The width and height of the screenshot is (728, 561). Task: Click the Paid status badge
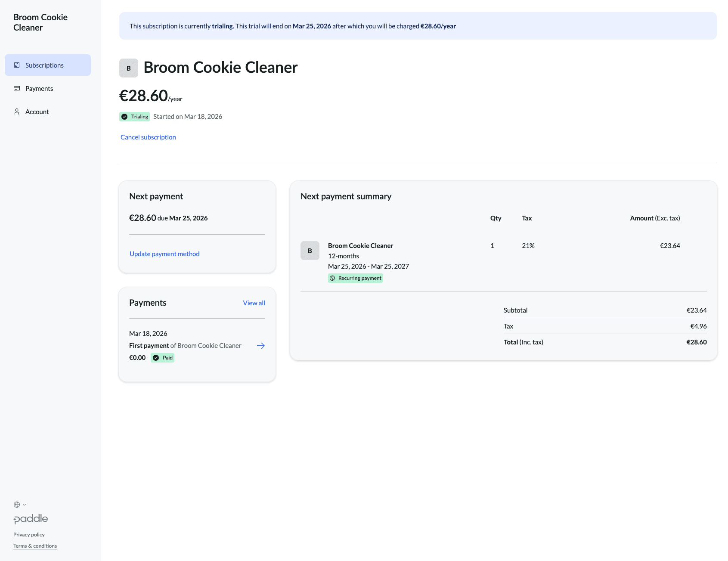pyautogui.click(x=163, y=358)
